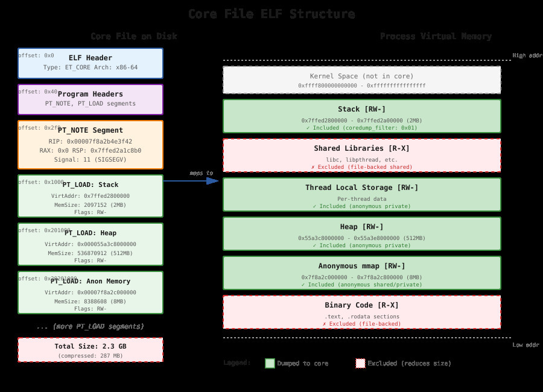The image size is (543, 392).
Task: Select the ELF Header box
Action: click(x=91, y=63)
